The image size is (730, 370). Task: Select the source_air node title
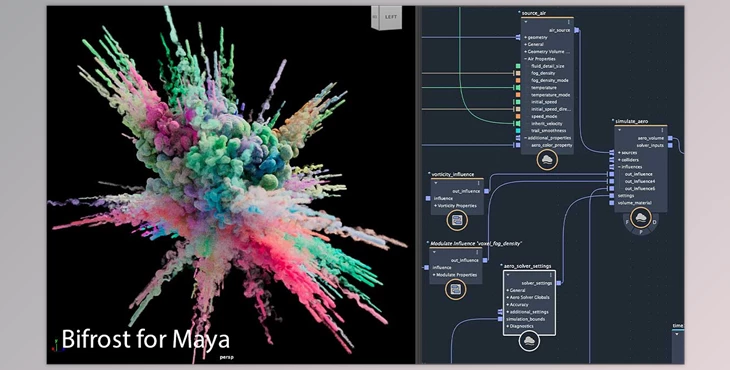pos(534,13)
